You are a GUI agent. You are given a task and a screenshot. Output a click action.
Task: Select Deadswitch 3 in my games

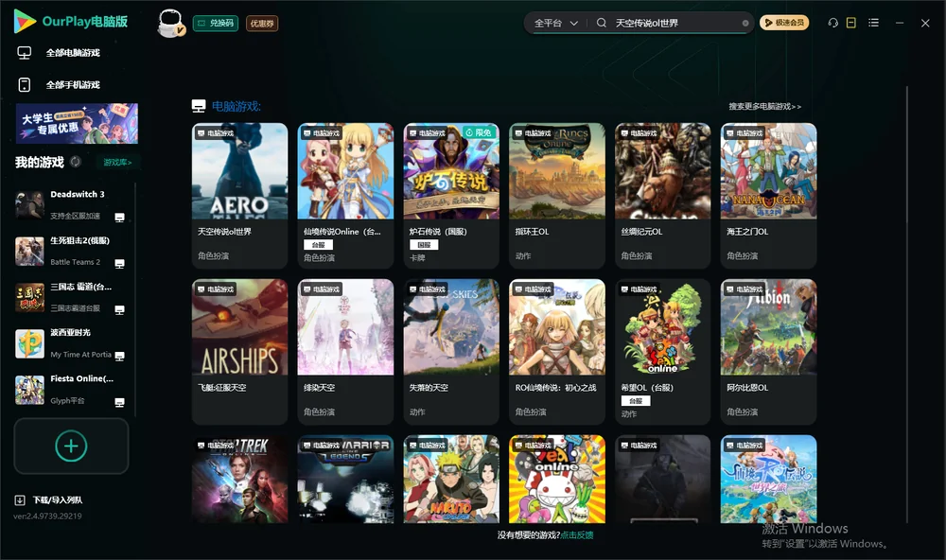[x=71, y=204]
